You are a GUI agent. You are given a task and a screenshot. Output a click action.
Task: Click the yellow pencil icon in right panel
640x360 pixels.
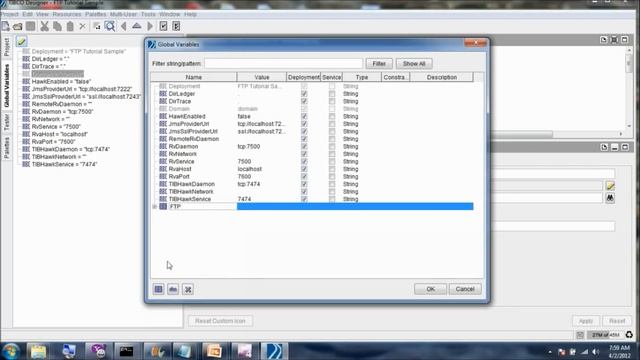(x=610, y=186)
